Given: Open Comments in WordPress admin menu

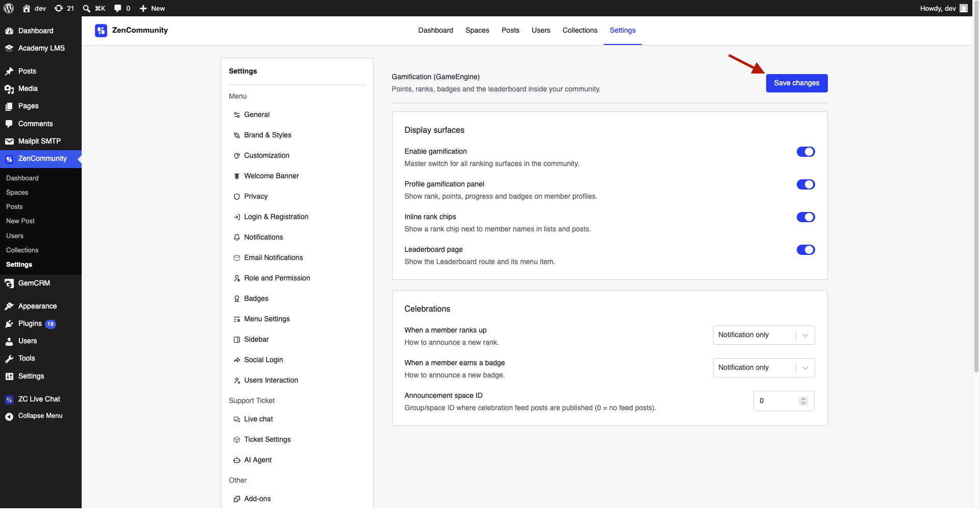Looking at the screenshot, I should [36, 124].
